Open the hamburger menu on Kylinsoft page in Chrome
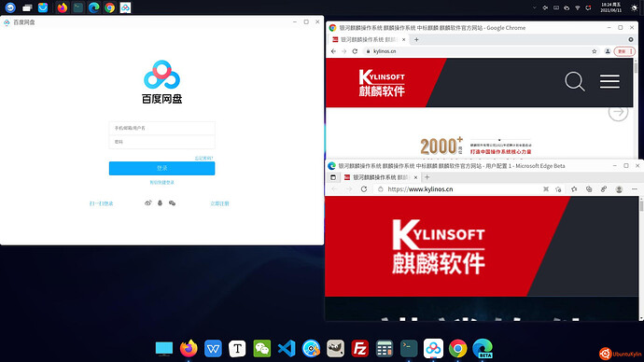 click(609, 81)
